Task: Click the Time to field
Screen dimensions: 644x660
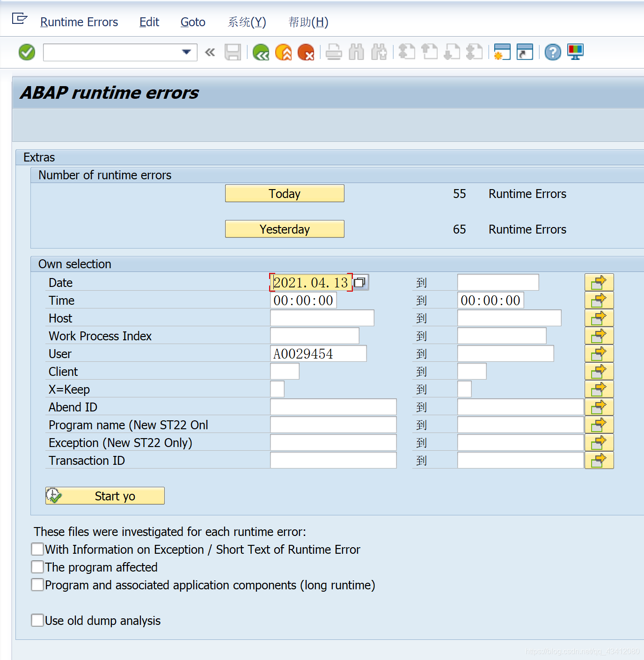Action: coord(490,300)
